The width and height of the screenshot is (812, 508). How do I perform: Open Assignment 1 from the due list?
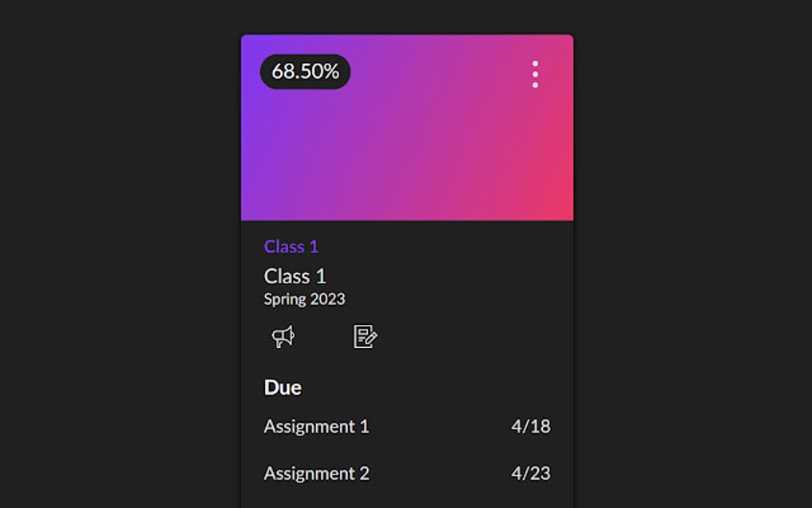click(x=316, y=427)
